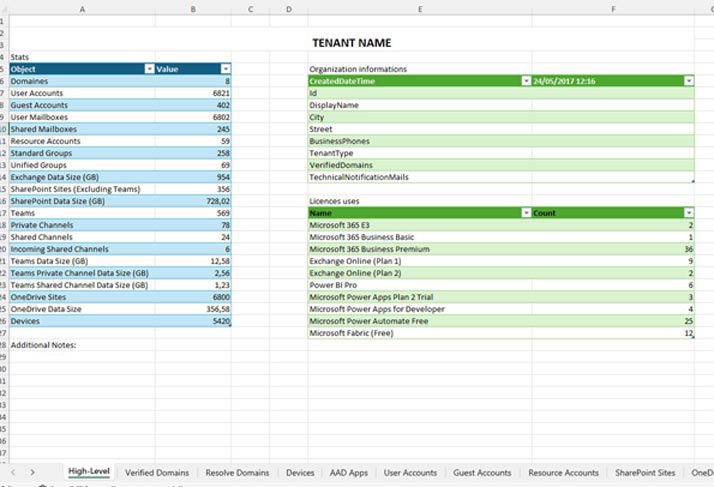Select column E header
Screen dimensions: 714x487
pos(420,9)
